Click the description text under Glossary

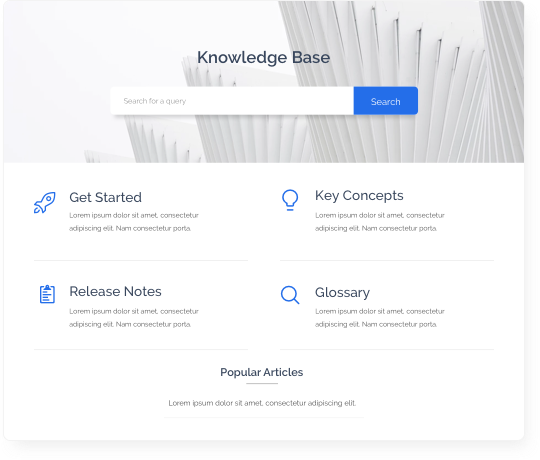coord(380,318)
